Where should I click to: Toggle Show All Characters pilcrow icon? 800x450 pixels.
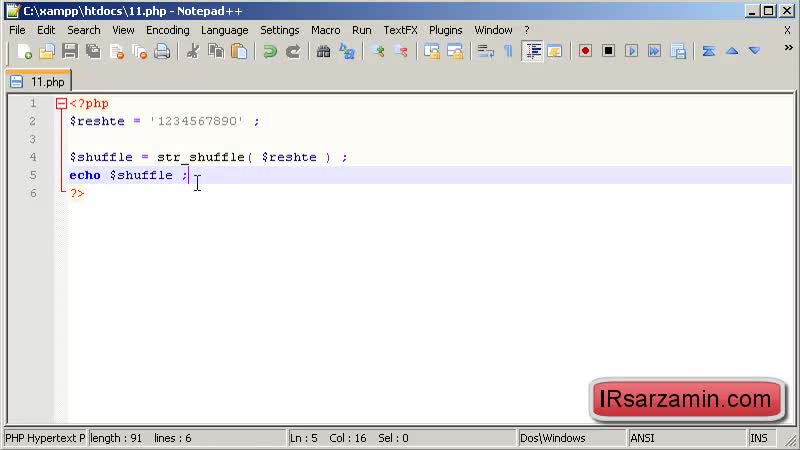pyautogui.click(x=508, y=52)
